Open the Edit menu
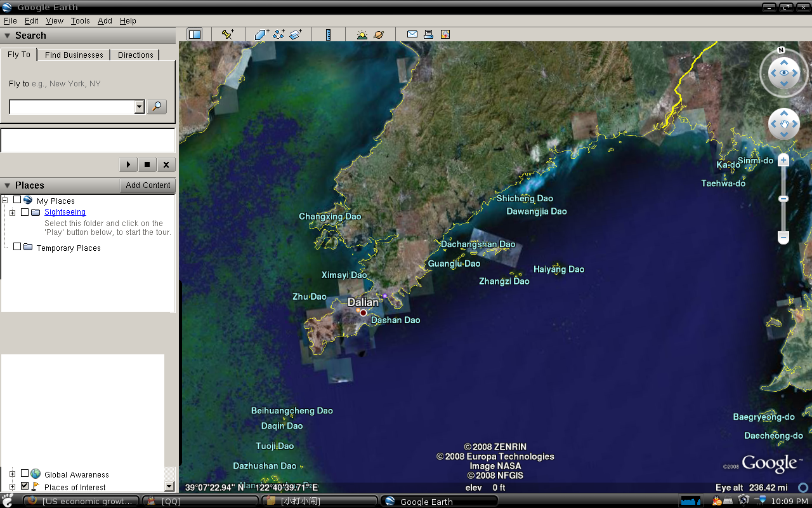The width and height of the screenshot is (812, 508). pyautogui.click(x=32, y=21)
